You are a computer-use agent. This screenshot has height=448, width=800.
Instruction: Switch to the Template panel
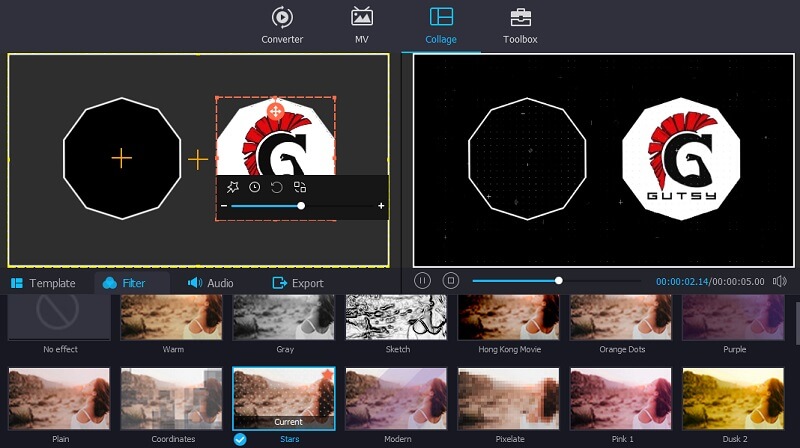43,283
